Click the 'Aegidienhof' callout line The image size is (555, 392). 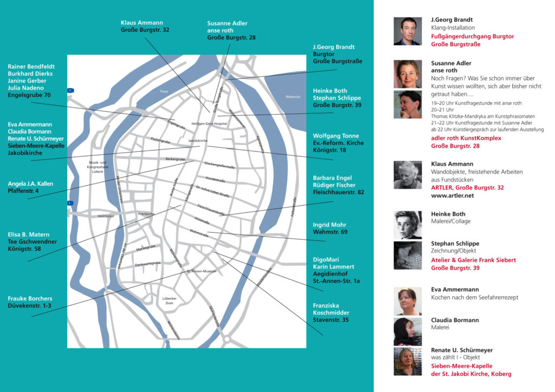point(330,273)
